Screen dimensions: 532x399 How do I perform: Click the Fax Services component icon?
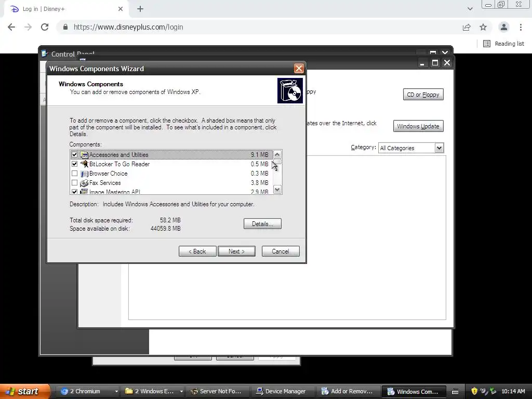pyautogui.click(x=84, y=183)
